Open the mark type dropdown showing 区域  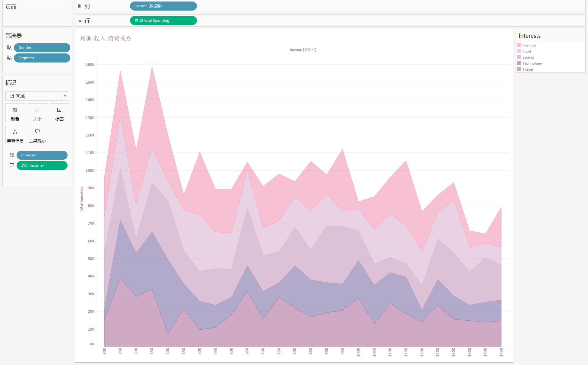(x=33, y=96)
